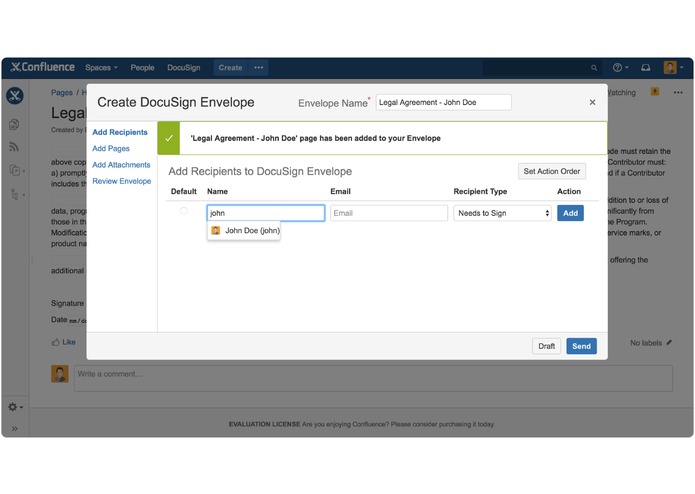
Task: Open the Blog feed sidebar icon
Action: 14,147
